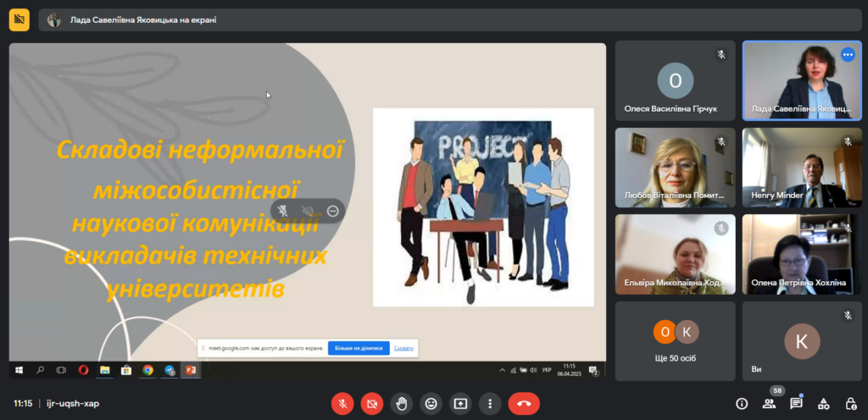Open the Activities panel icon
Screen dimensions: 868x420
click(x=823, y=404)
